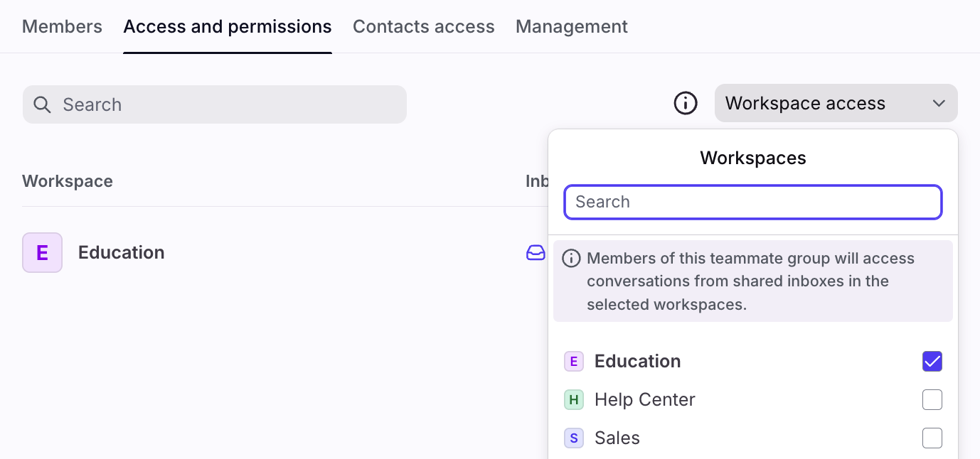Select the Help Center label in the list
Screen dimensions: 980x459
(x=644, y=400)
